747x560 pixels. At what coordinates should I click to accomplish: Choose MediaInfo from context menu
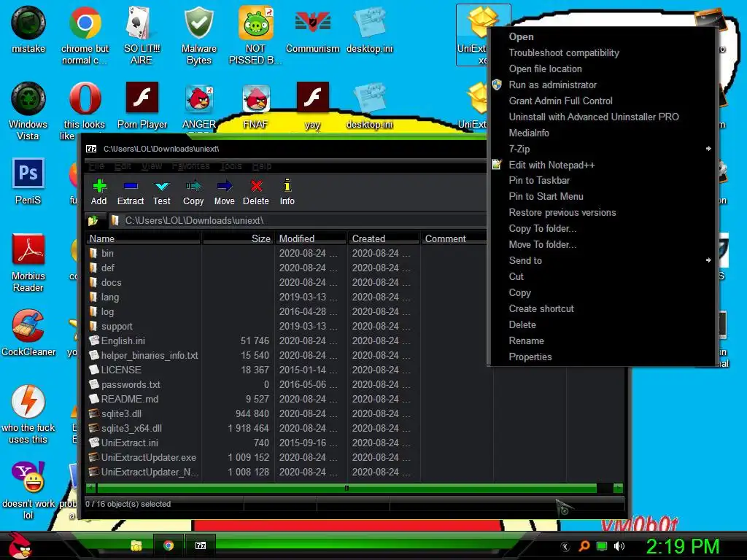pos(602,133)
